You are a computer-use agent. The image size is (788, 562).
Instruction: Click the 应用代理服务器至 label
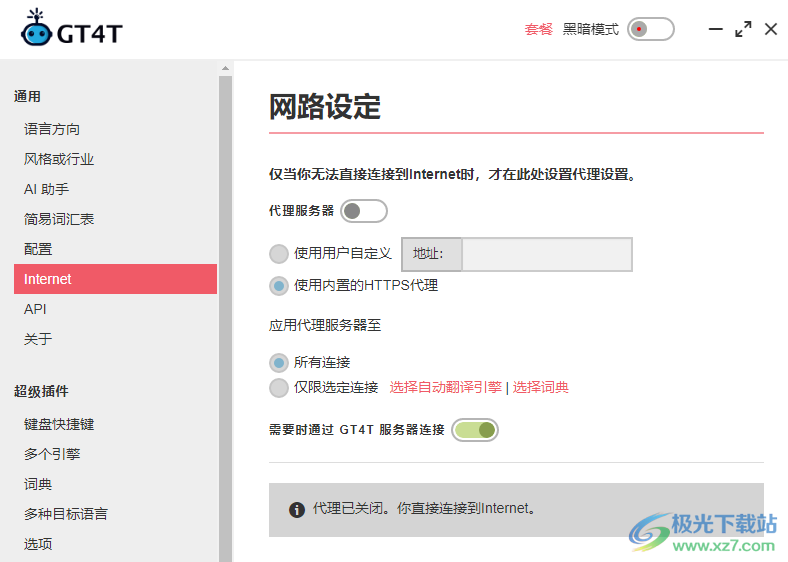tap(325, 325)
